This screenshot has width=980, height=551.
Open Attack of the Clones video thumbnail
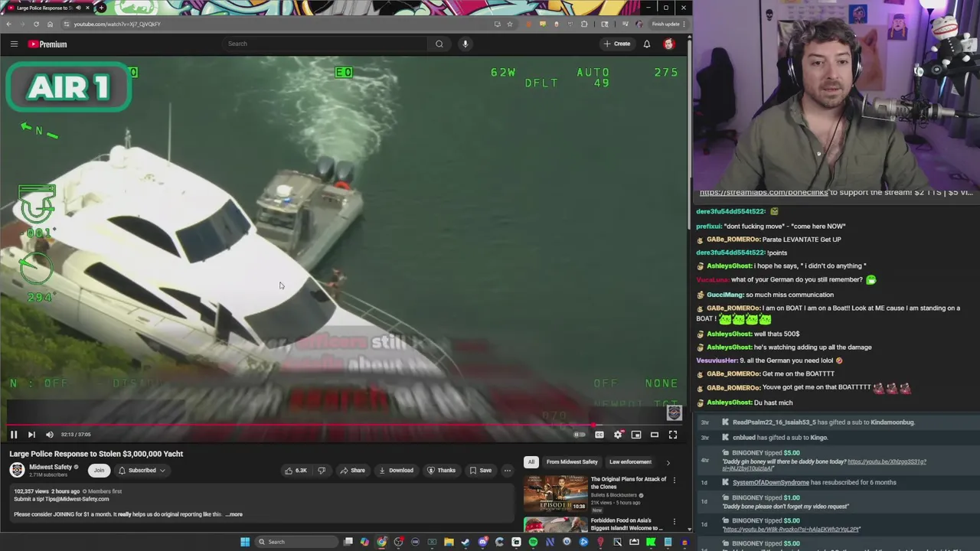555,494
